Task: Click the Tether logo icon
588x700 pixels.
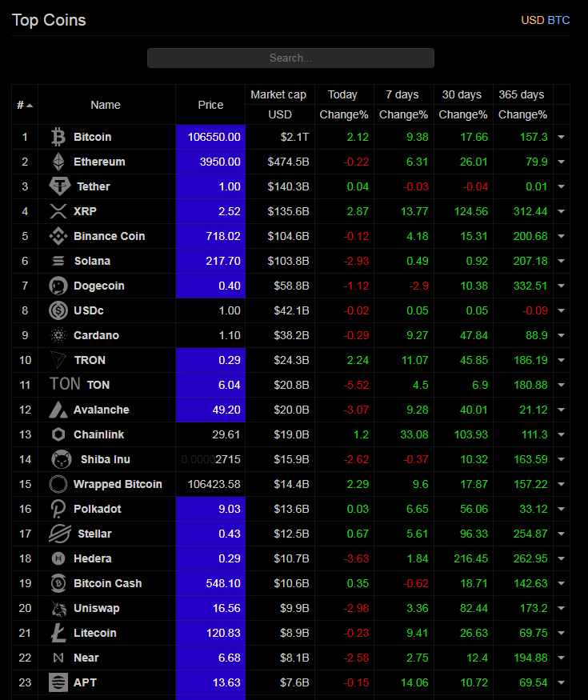Action: point(60,186)
